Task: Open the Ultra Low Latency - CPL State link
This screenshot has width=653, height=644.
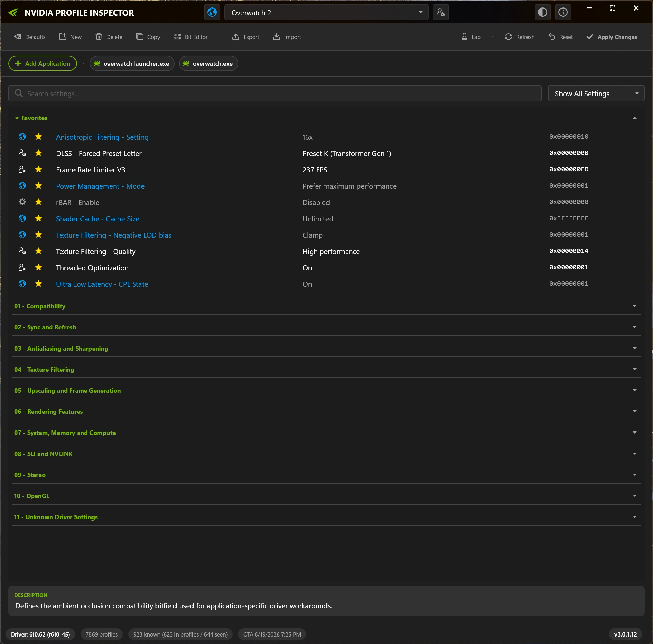Action: 102,284
